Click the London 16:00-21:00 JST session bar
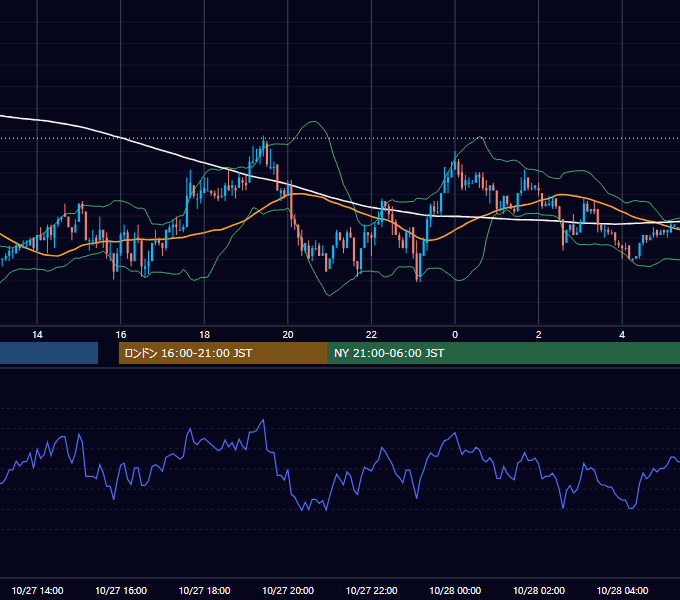 (x=223, y=353)
